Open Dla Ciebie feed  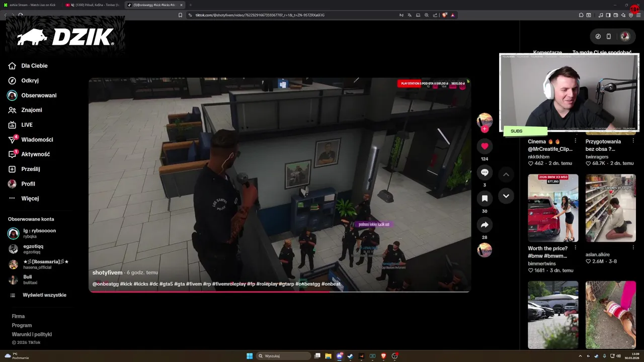tap(28, 66)
